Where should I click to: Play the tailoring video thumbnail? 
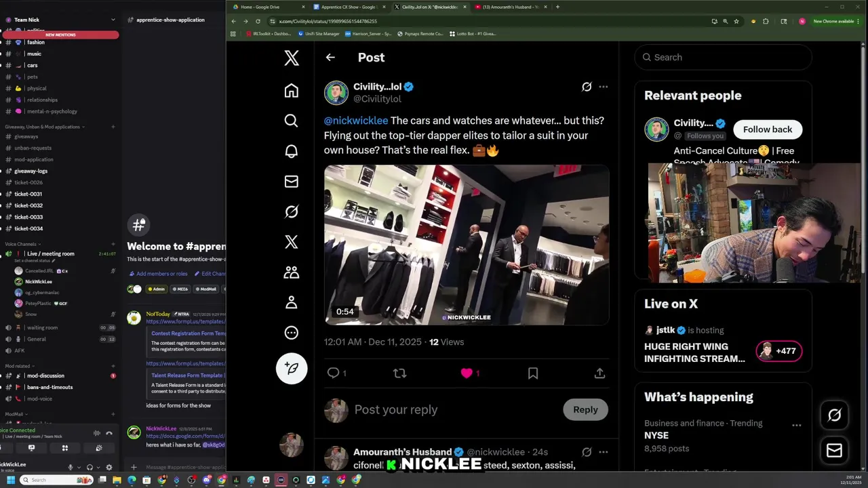pos(467,245)
